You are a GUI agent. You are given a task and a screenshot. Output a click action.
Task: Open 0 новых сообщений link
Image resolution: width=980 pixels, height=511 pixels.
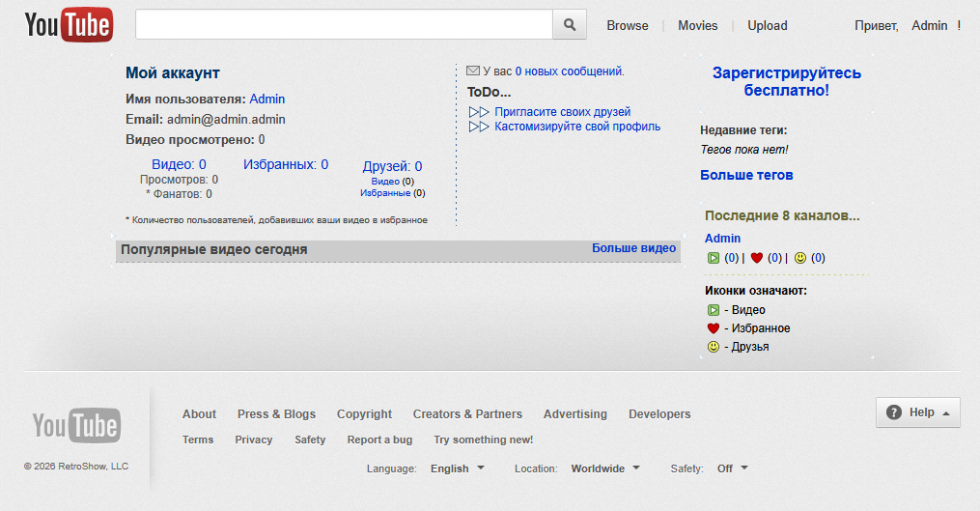pos(568,71)
